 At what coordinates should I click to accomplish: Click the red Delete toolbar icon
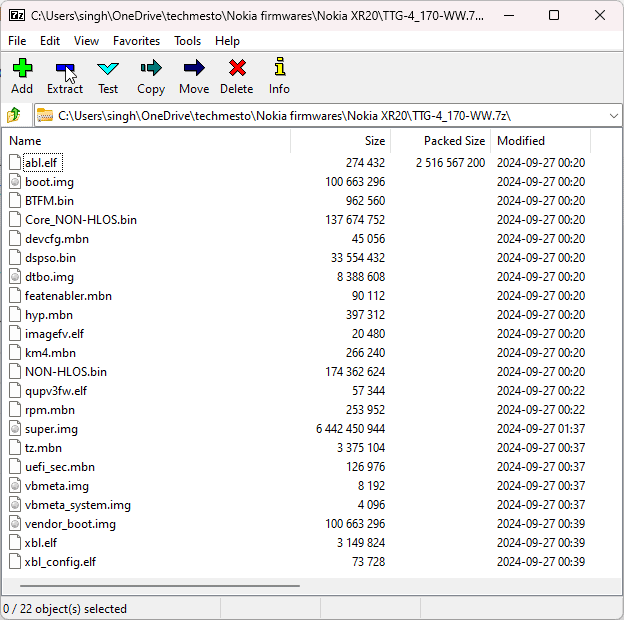click(x=237, y=76)
